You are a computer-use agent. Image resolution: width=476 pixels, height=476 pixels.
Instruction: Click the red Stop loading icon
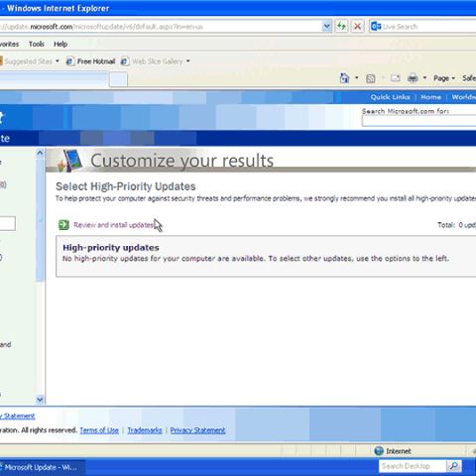click(x=357, y=26)
